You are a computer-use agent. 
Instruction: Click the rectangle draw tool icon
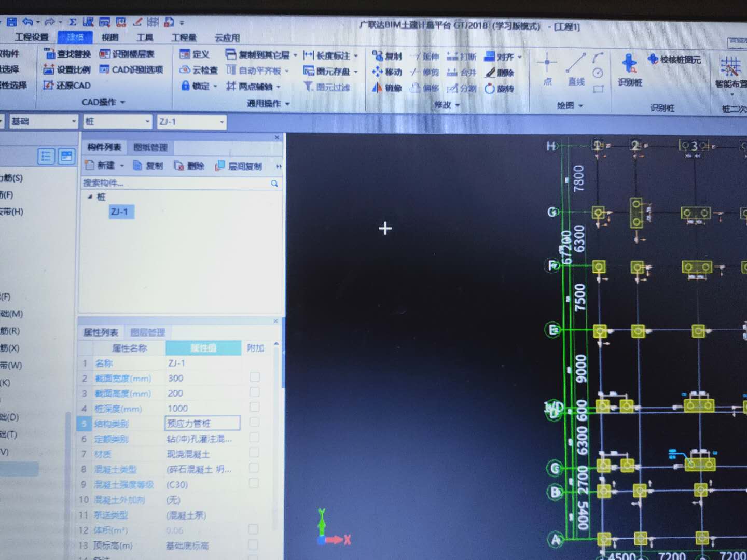click(598, 89)
